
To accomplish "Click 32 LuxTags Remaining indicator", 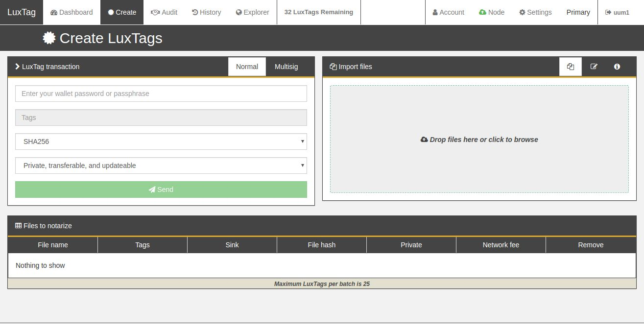I will pos(319,12).
